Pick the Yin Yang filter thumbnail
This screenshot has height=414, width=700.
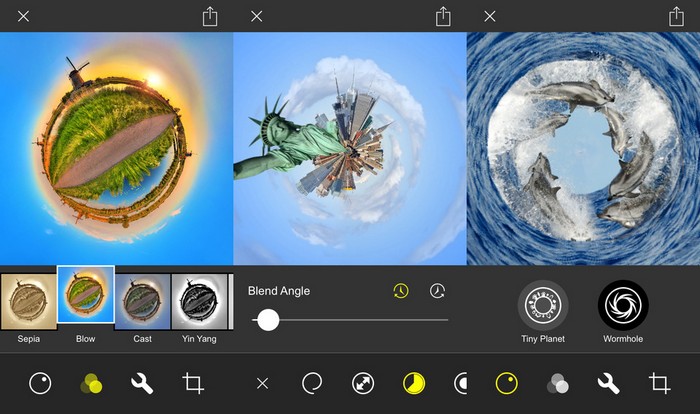point(200,301)
